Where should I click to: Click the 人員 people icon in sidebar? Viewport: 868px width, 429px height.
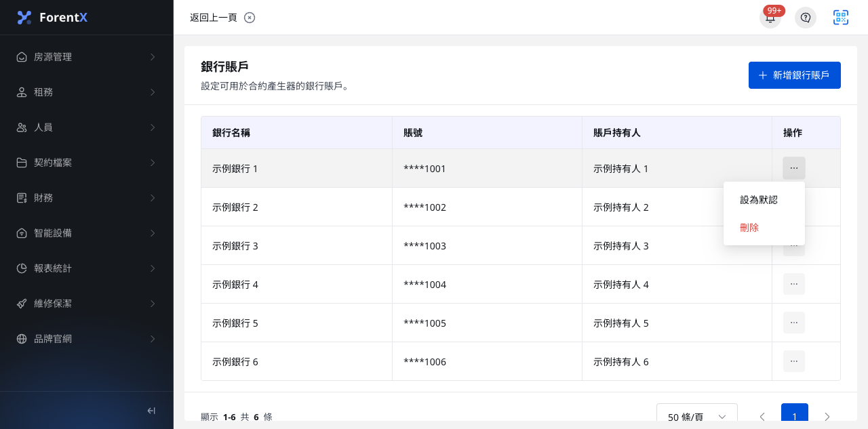(x=22, y=127)
